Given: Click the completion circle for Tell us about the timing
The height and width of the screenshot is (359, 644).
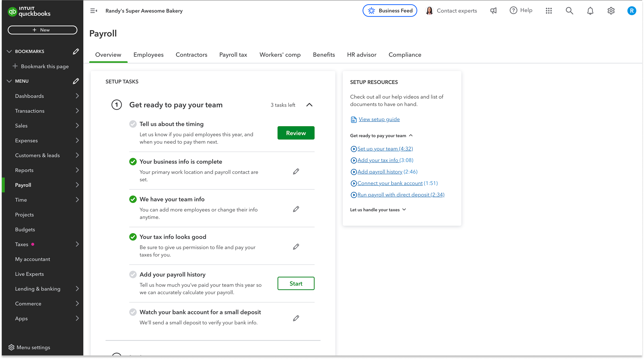Looking at the screenshot, I should point(133,124).
